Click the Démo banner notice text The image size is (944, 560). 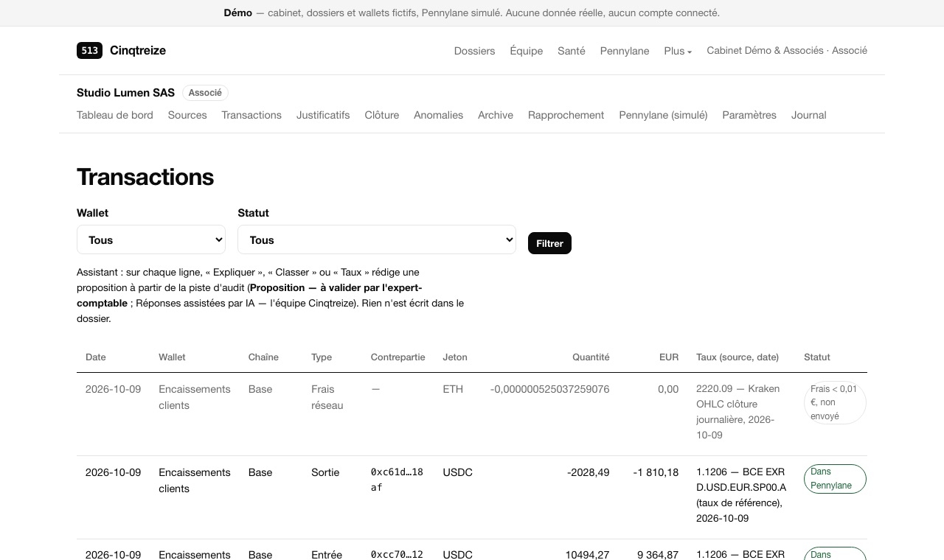[x=472, y=13]
